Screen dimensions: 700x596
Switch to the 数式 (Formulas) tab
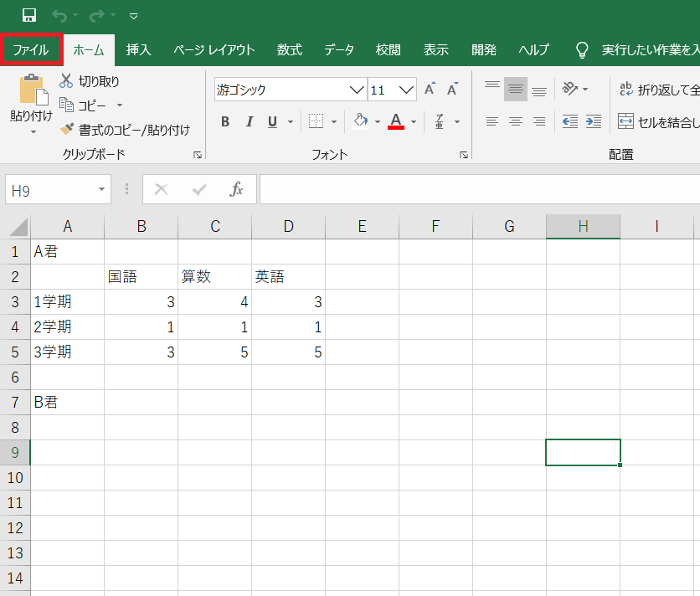[x=290, y=49]
